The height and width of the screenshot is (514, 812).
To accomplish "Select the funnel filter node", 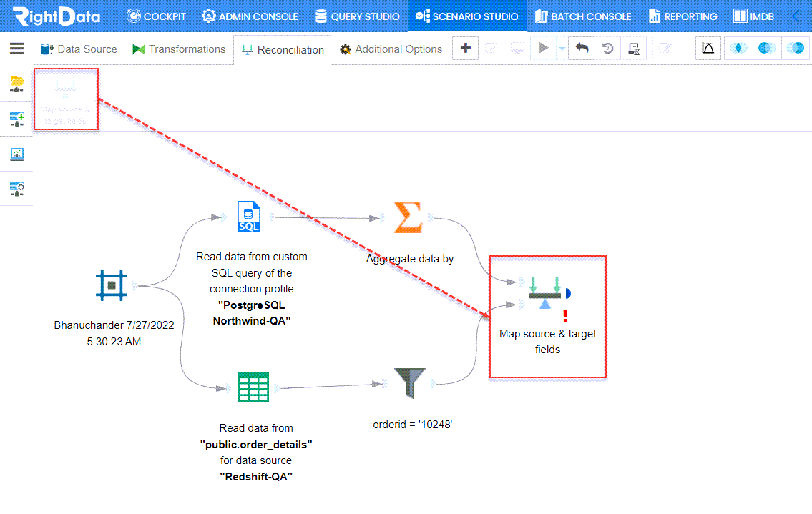I will [410, 383].
